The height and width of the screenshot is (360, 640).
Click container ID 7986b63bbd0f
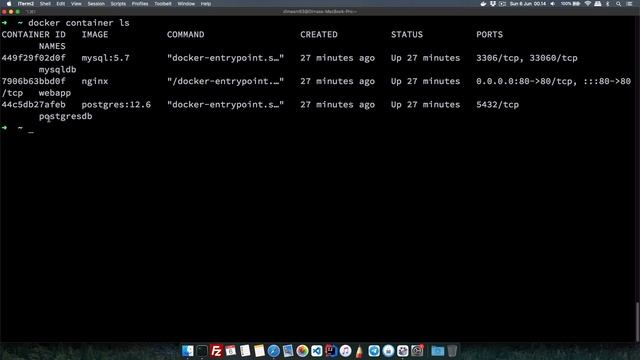click(x=33, y=81)
